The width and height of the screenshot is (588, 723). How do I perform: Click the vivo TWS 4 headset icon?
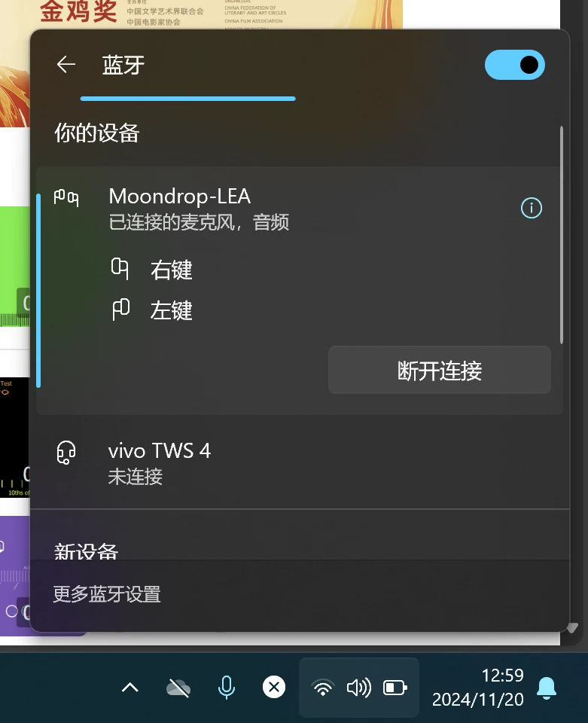click(66, 453)
